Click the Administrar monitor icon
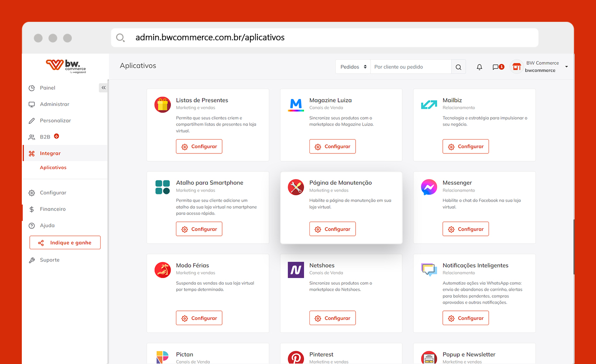596x364 pixels. (x=31, y=104)
